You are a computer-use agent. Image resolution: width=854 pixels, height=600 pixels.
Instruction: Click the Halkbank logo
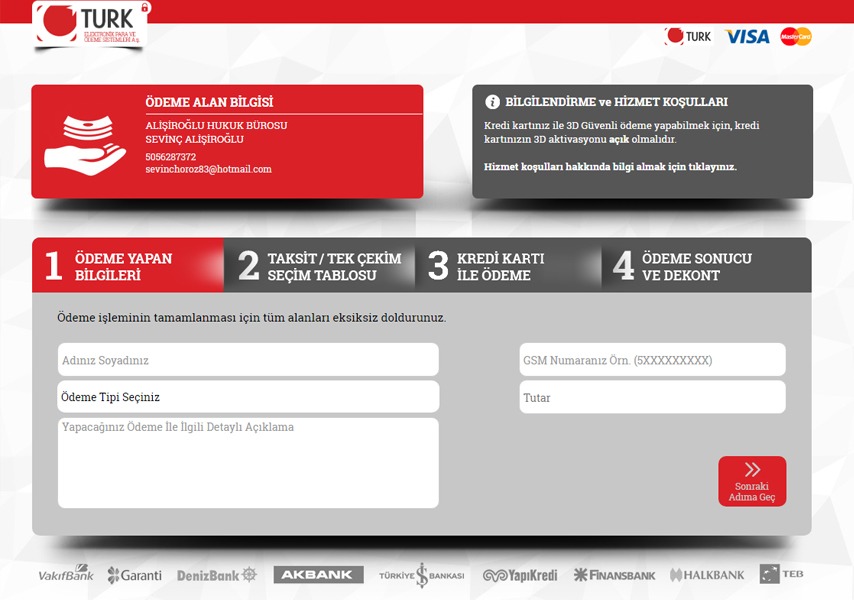click(707, 575)
